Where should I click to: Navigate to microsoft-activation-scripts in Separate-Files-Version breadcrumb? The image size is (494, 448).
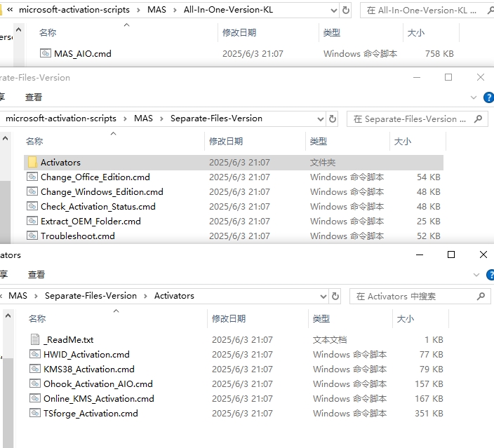pyautogui.click(x=61, y=118)
